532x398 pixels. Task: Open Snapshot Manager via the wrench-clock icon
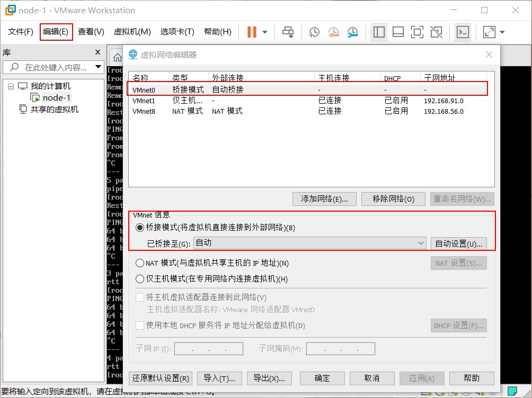[x=352, y=32]
